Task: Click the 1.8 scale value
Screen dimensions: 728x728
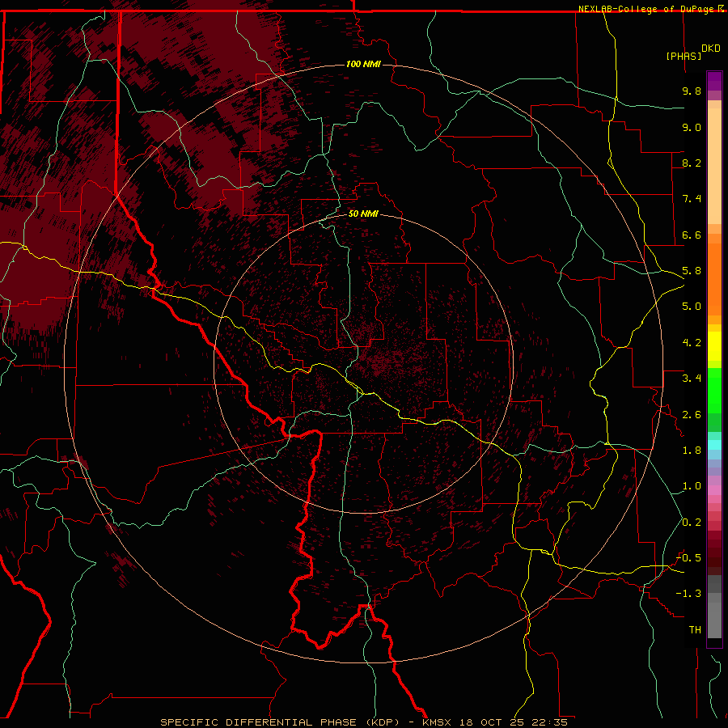Action: (692, 451)
